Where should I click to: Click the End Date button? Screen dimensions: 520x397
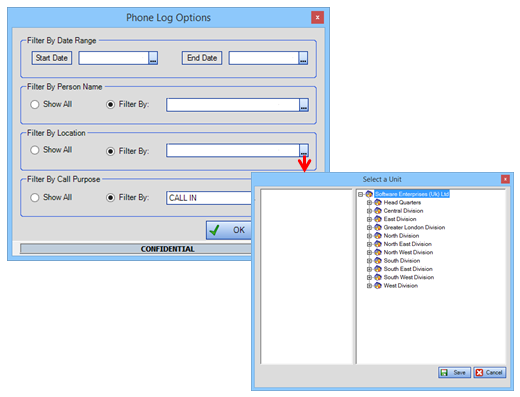click(202, 58)
